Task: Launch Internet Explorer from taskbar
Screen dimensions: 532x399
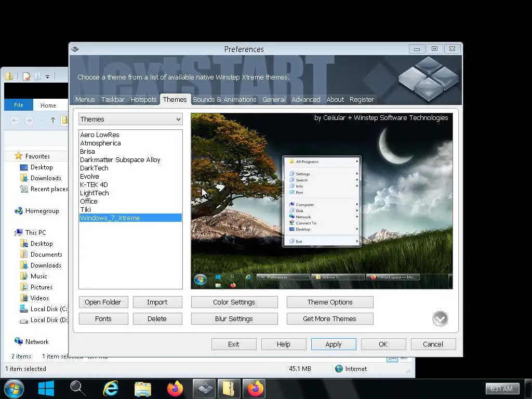Action: tap(111, 389)
